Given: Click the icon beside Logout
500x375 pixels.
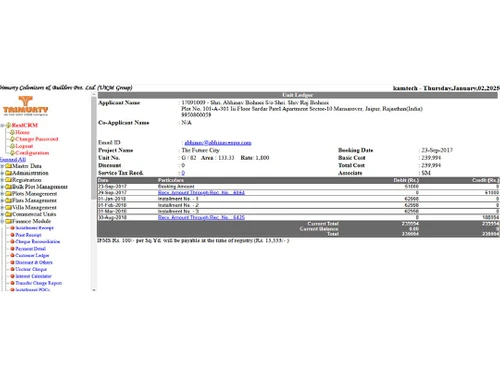Looking at the screenshot, I should [12, 146].
